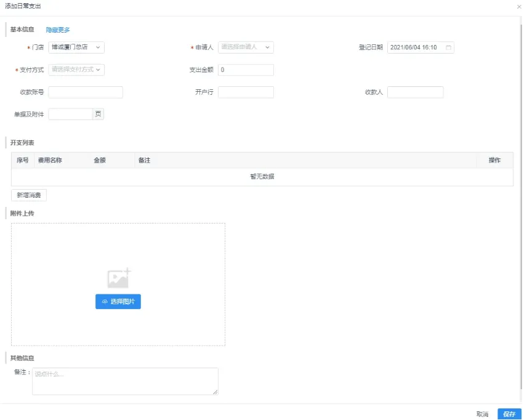Click the 金额 column header
The image size is (527, 420).
100,160
